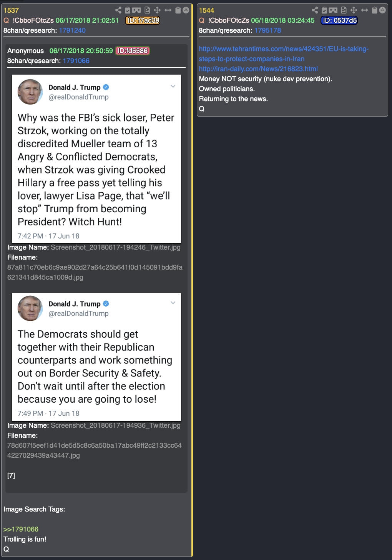392x560 pixels.
Task: Open the Strzok tweet screenshot thumbnail
Action: (96, 158)
